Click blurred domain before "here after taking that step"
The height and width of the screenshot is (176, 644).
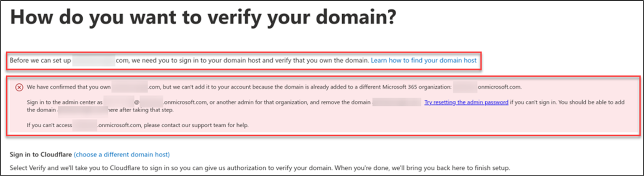pos(82,110)
